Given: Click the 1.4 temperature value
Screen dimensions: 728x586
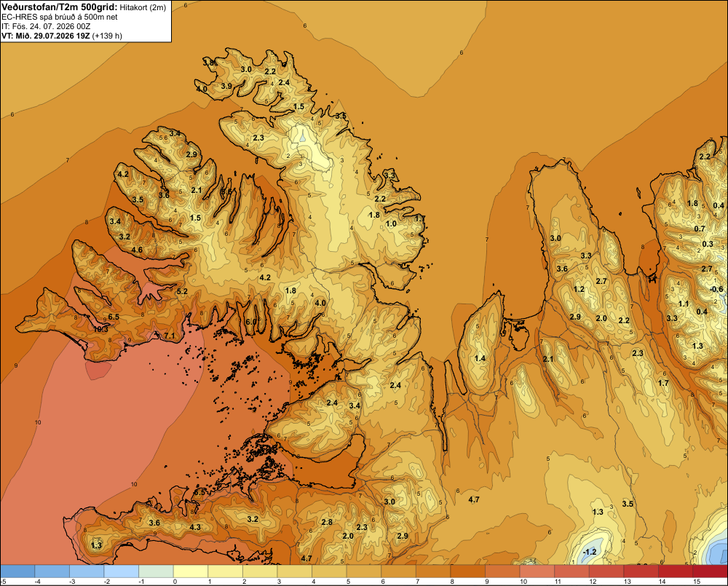Looking at the screenshot, I should (480, 358).
